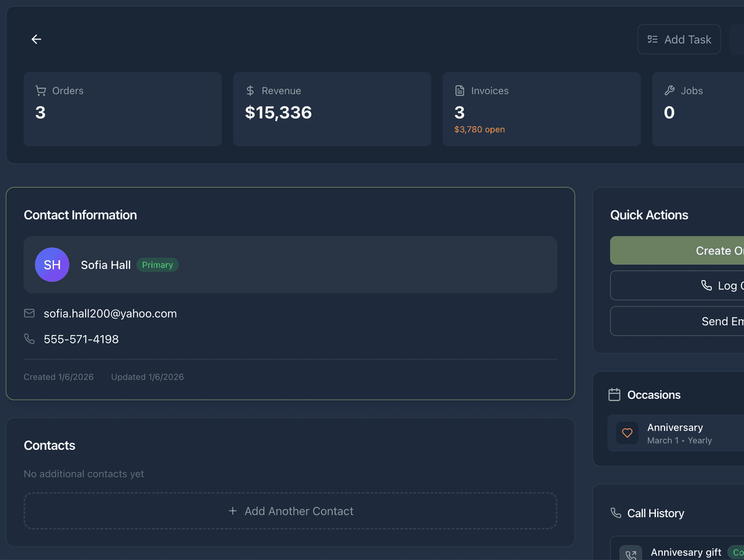
Task: Open the Revenue $15,336 card
Action: pos(332,109)
